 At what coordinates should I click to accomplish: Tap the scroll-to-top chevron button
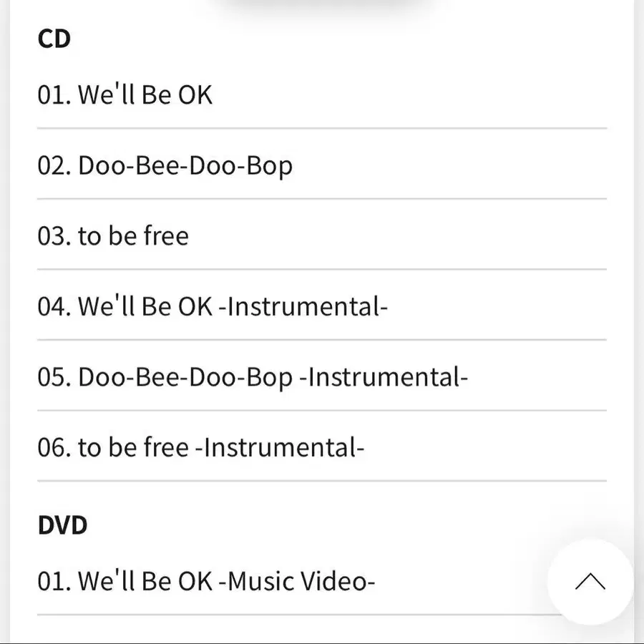tap(590, 582)
